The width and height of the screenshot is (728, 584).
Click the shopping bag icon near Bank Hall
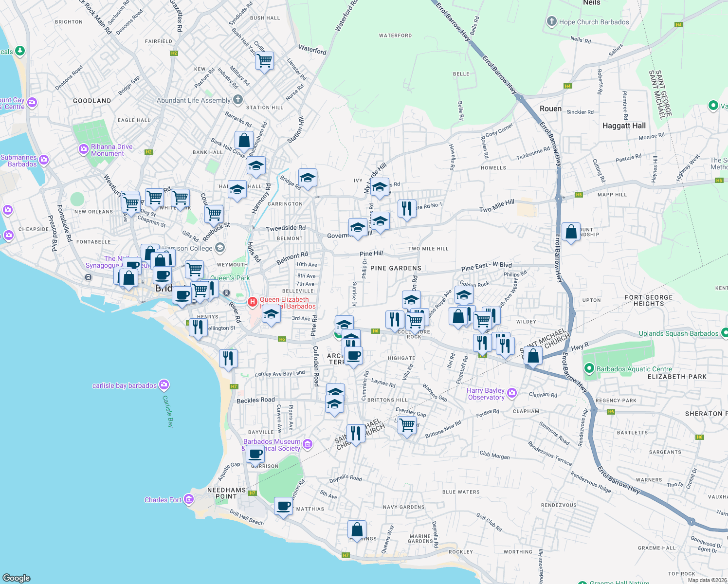(x=244, y=139)
